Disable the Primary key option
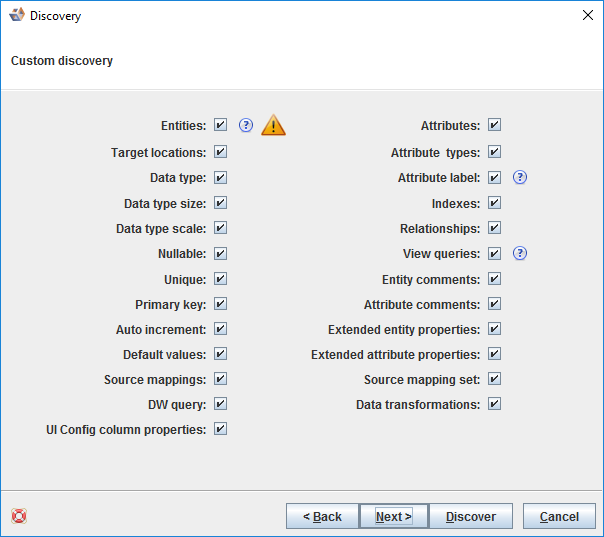604x537 pixels. (x=221, y=304)
